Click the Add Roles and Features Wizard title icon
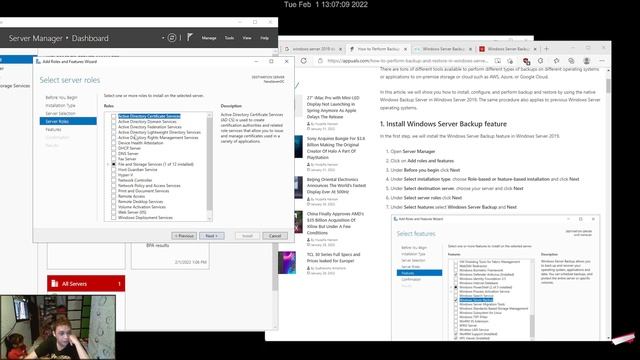 (x=38, y=62)
